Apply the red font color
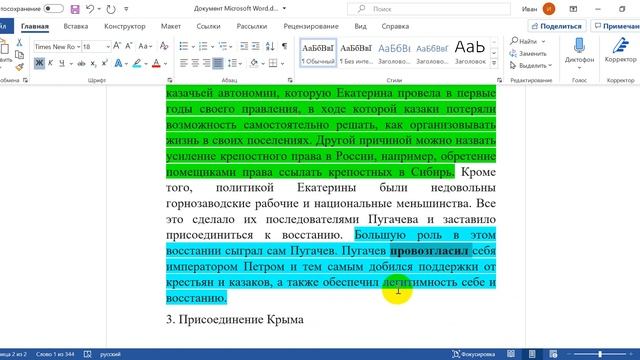Image resolution: width=640 pixels, height=360 pixels. point(156,63)
